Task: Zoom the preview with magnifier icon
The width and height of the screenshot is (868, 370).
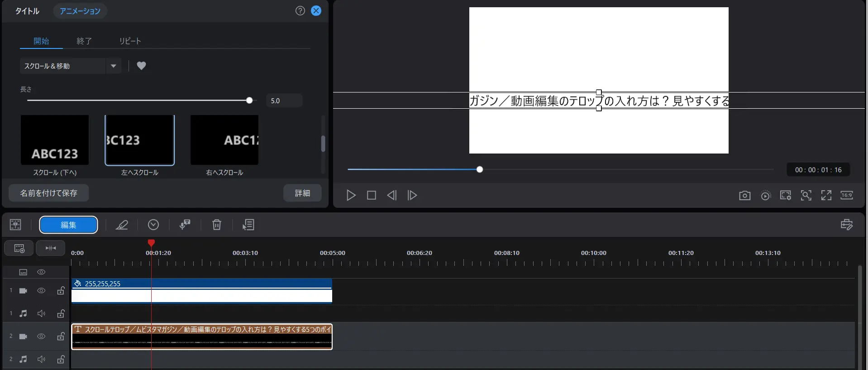Action: point(806,195)
